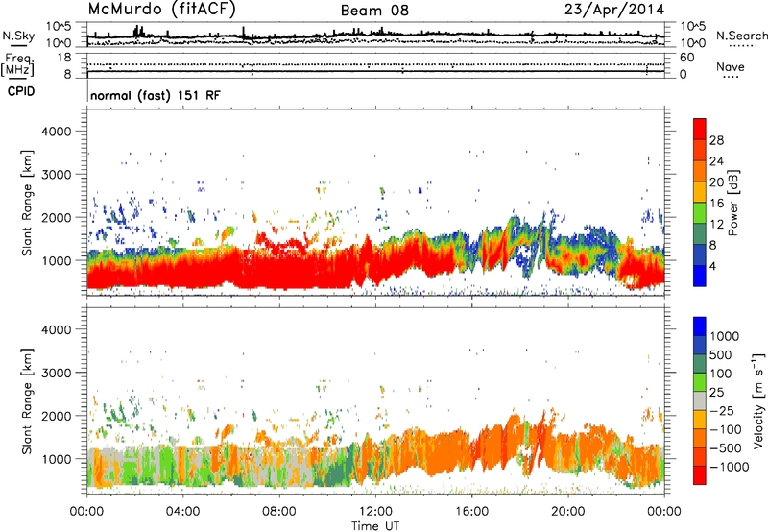Click the '-1000' label on the velocity colorbar
This screenshot has height=532, width=768.
point(729,467)
